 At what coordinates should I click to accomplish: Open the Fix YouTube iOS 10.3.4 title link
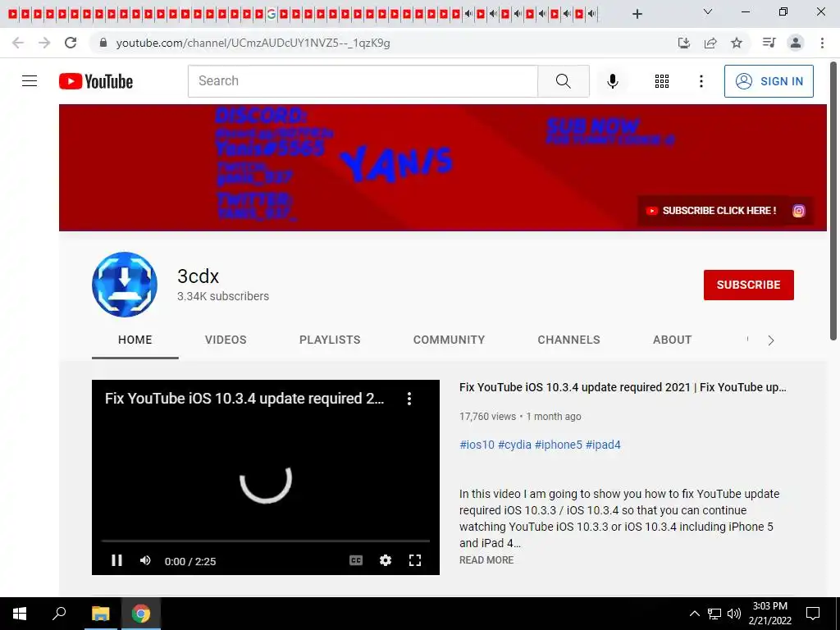click(623, 387)
